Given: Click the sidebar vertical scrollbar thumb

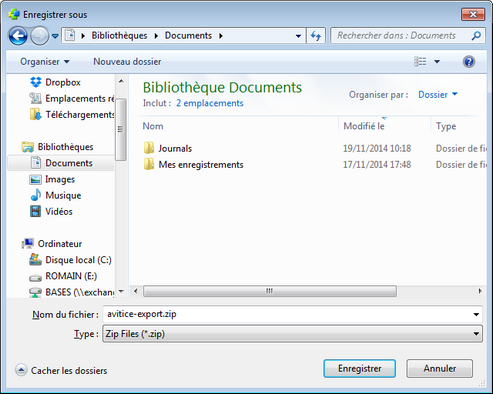Looking at the screenshot, I should tap(121, 129).
